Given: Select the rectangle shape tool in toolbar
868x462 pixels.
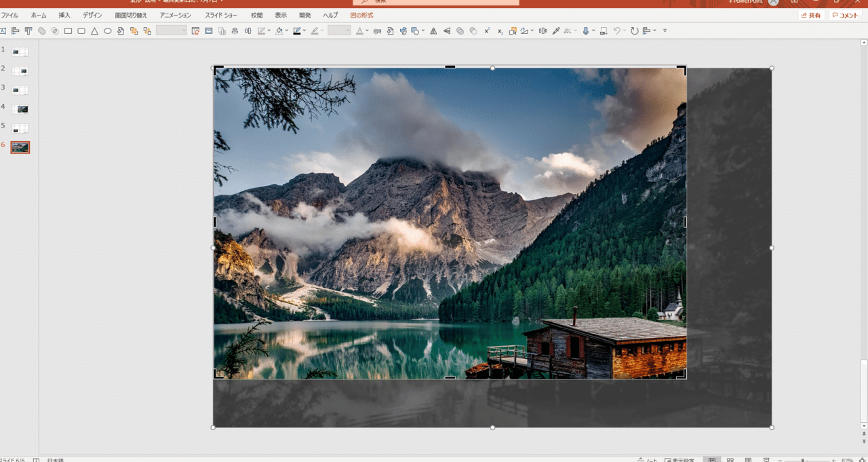Looking at the screenshot, I should (x=68, y=31).
